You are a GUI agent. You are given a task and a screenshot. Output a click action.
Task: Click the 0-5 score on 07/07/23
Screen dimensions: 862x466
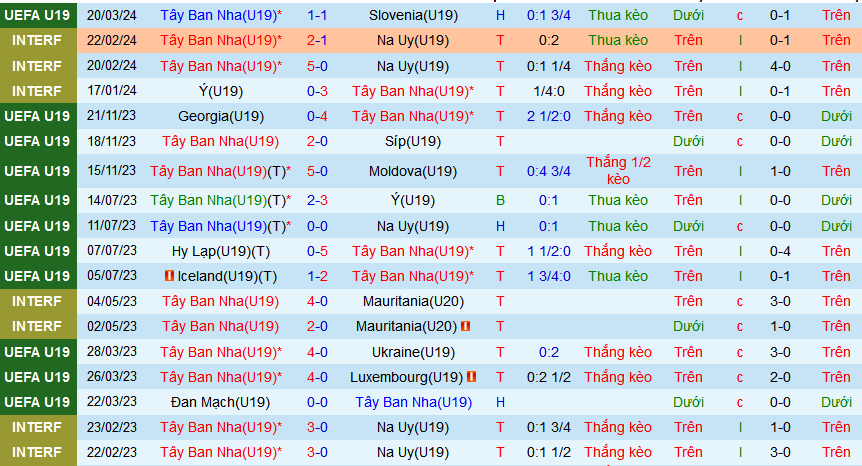pos(317,252)
